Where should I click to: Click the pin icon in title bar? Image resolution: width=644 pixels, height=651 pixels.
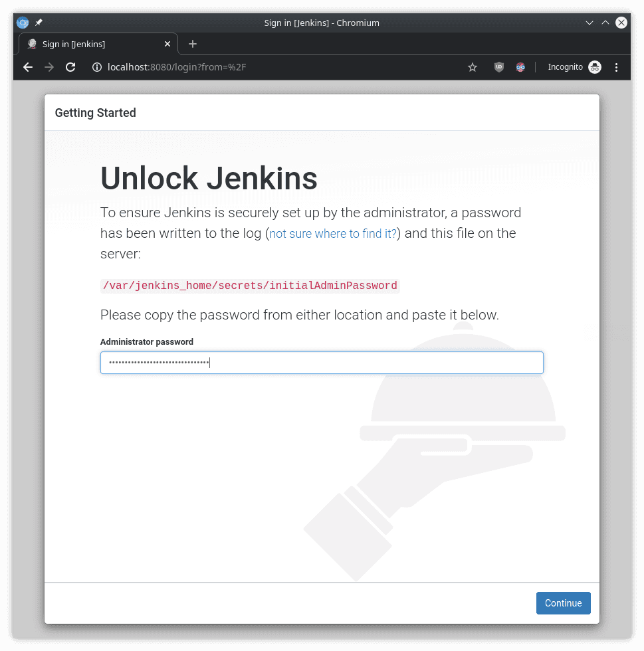coord(39,23)
